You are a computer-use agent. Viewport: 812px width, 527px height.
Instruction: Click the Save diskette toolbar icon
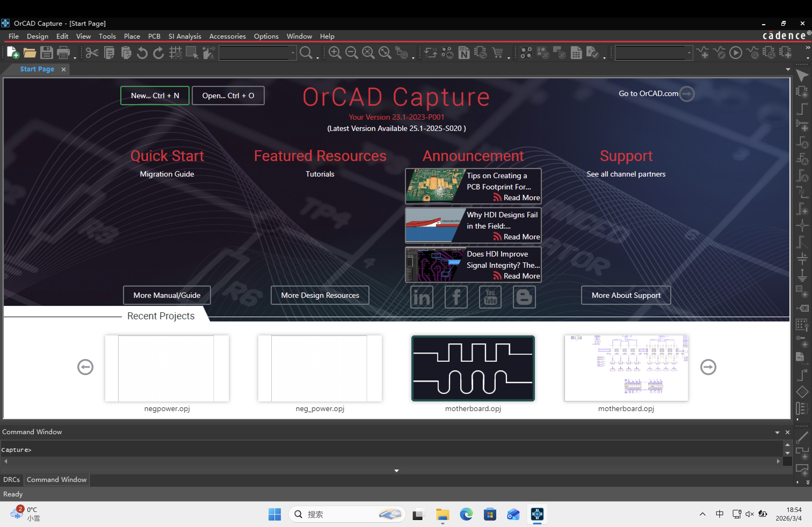(x=46, y=53)
